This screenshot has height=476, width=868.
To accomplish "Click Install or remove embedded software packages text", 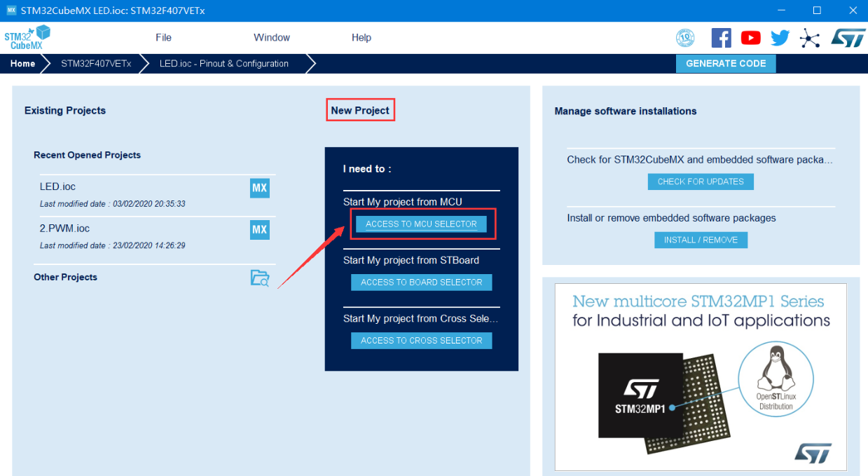I will pos(671,218).
